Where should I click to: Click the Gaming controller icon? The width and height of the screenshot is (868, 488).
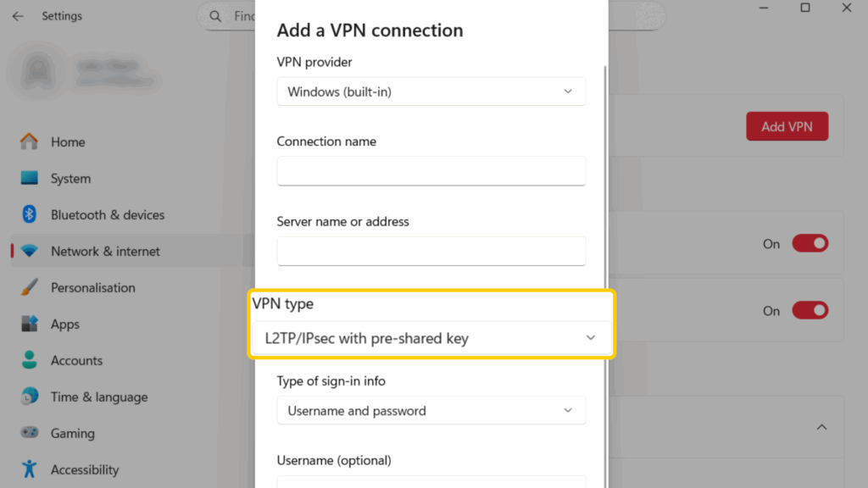tap(30, 433)
